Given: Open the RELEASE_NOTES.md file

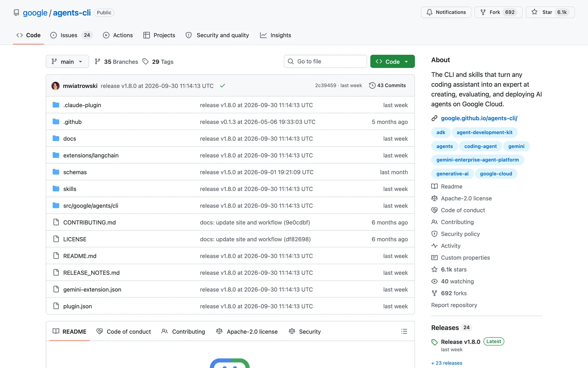Looking at the screenshot, I should click(91, 273).
